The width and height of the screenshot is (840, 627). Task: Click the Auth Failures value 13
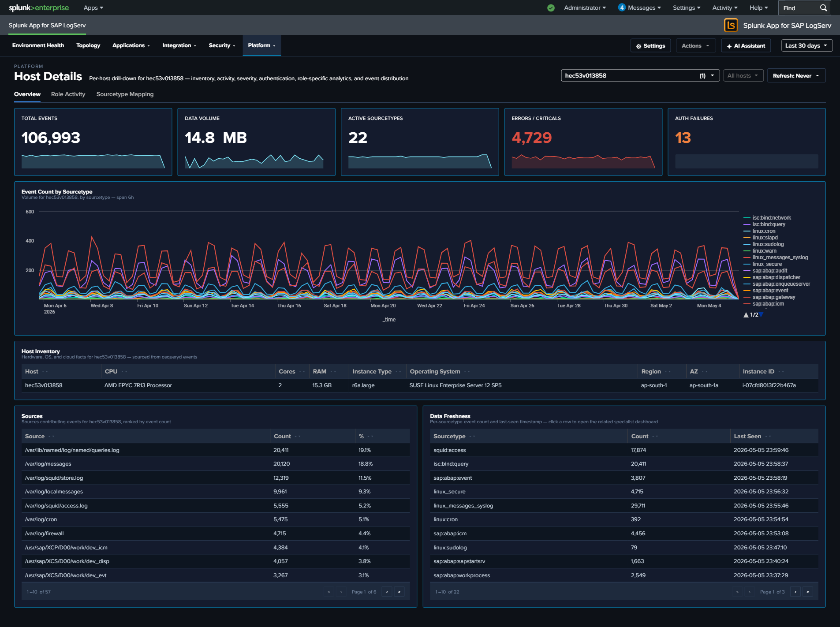(x=683, y=138)
